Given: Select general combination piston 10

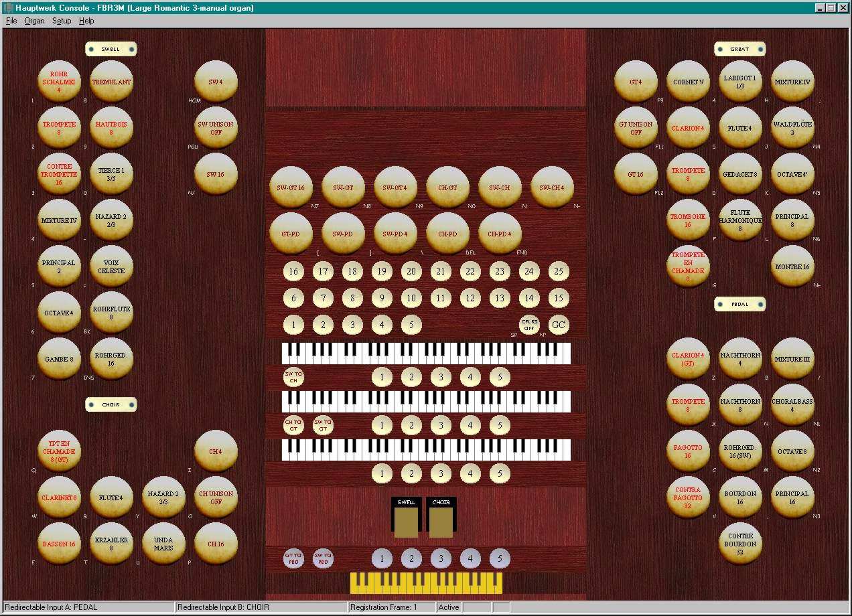Looking at the screenshot, I should 411,298.
